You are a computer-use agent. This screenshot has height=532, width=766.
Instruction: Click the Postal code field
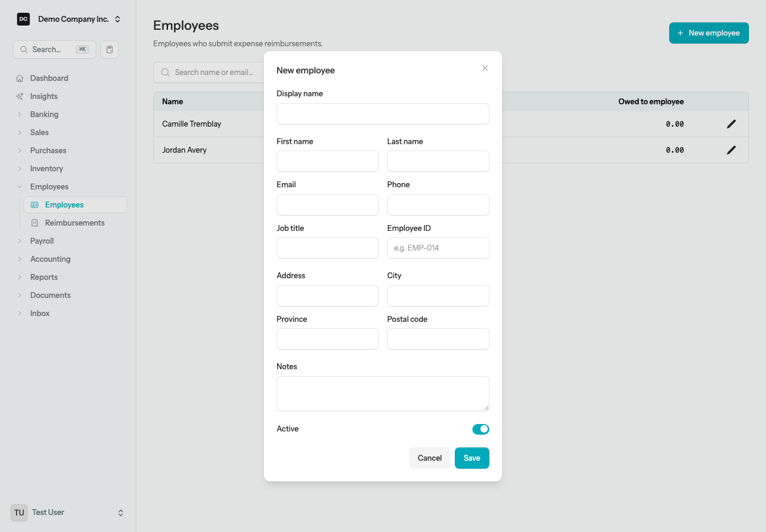pyautogui.click(x=438, y=339)
